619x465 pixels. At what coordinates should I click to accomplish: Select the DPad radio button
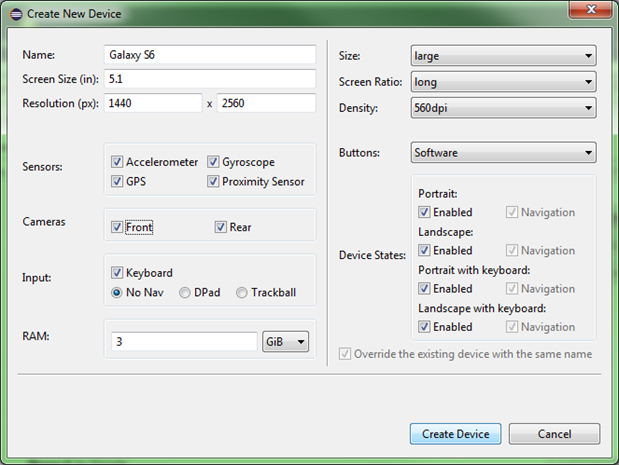(185, 292)
